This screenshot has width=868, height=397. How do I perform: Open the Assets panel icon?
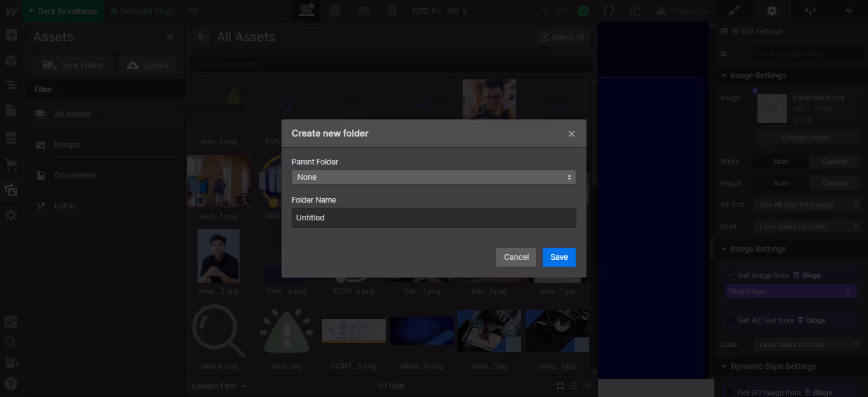11,190
